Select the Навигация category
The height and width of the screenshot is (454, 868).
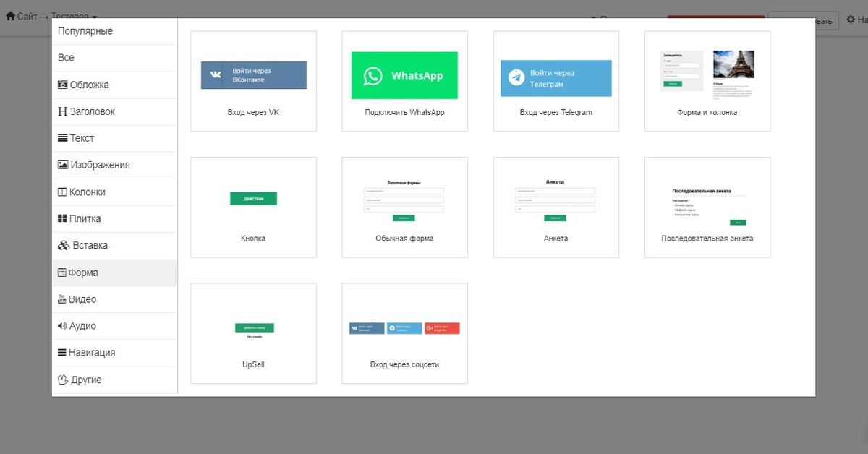point(114,353)
